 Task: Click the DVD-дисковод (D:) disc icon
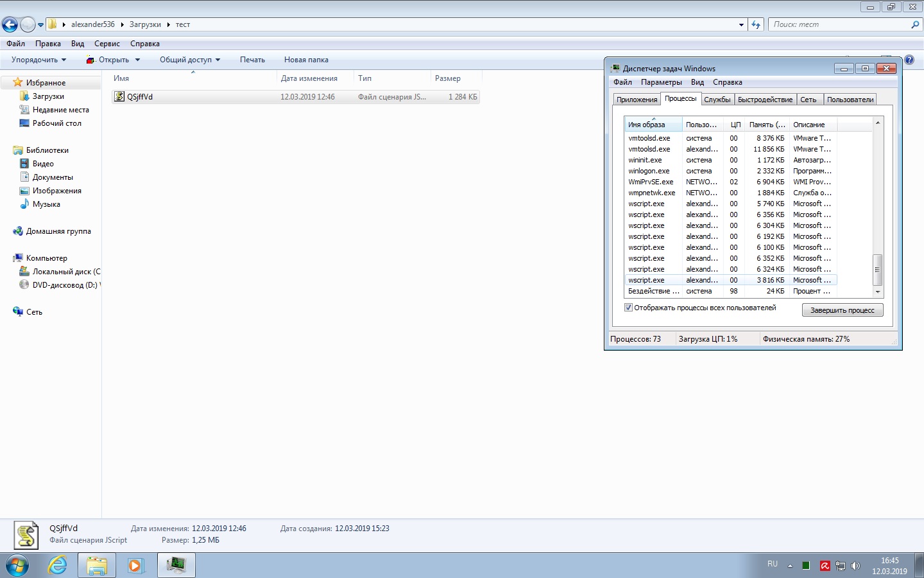pyautogui.click(x=24, y=285)
